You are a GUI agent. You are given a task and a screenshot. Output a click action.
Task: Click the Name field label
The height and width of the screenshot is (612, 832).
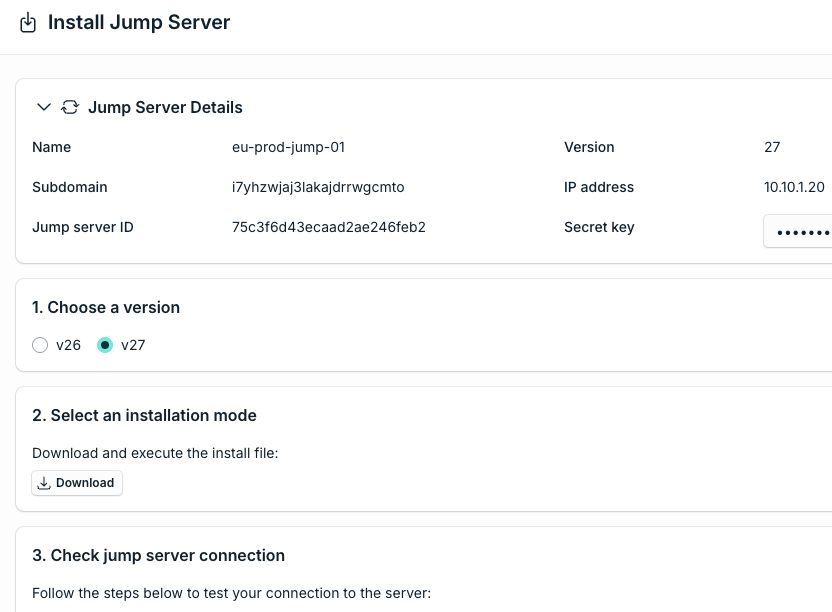[51, 147]
